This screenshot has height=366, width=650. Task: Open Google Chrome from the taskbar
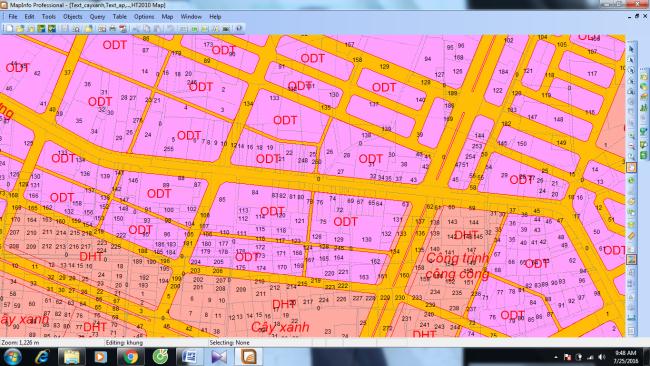(x=130, y=356)
